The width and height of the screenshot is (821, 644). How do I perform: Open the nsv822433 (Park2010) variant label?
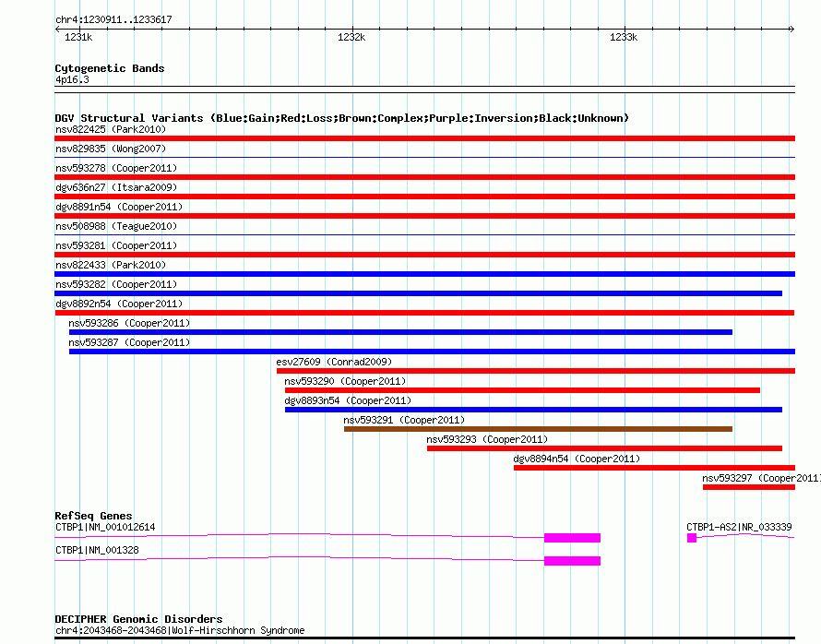pos(111,265)
